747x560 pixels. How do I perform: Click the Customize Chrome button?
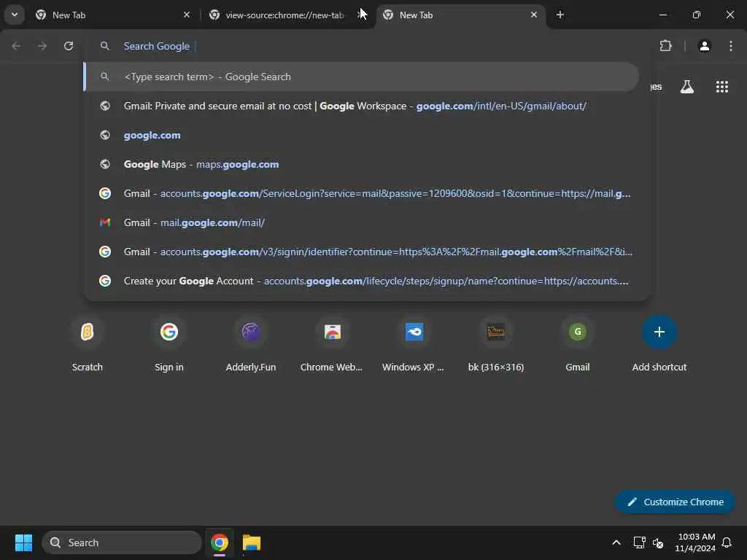(x=675, y=502)
